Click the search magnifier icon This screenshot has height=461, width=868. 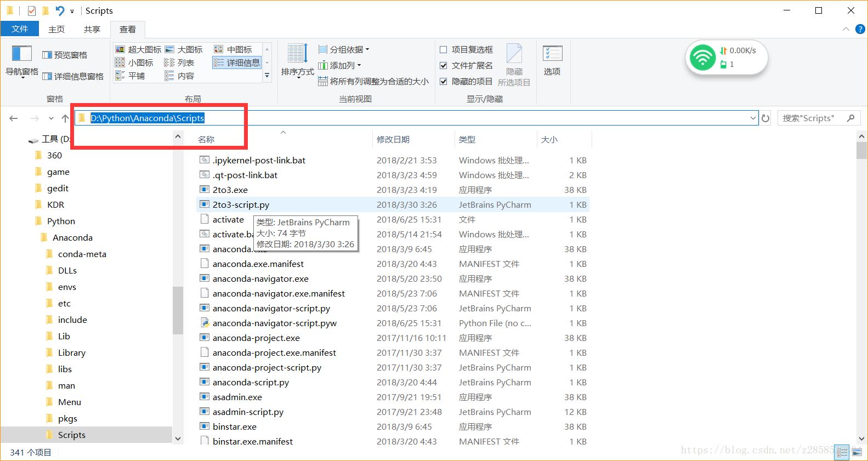(850, 118)
